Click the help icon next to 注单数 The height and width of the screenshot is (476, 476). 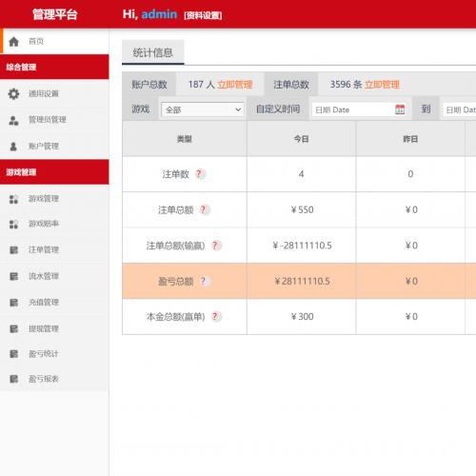point(199,174)
